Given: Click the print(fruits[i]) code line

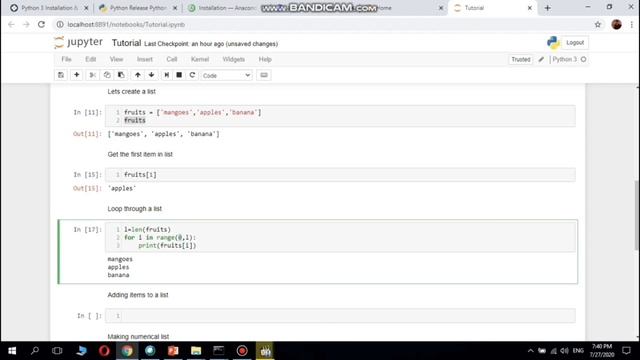Looking at the screenshot, I should point(167,246).
